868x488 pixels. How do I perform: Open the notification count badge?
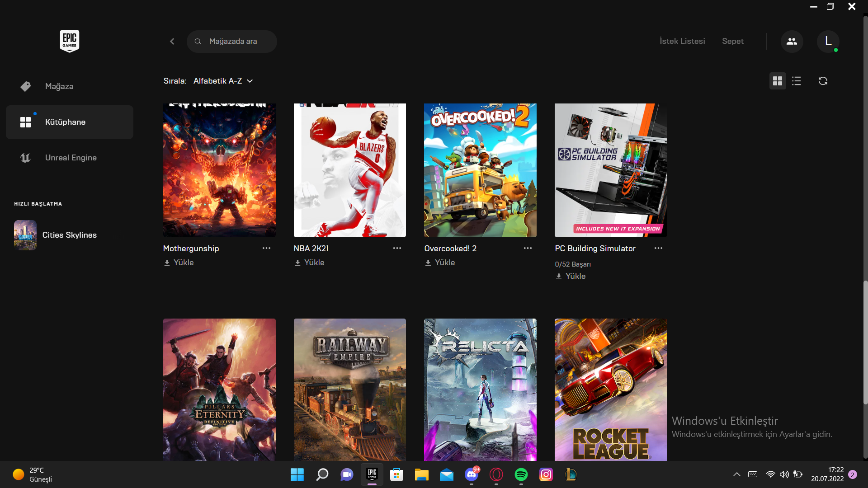(853, 474)
